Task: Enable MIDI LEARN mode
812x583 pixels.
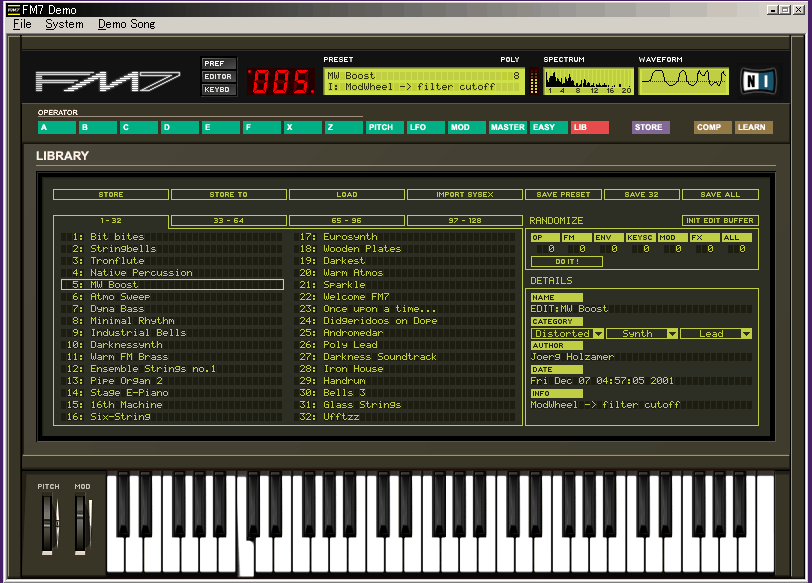Action: 753,127
